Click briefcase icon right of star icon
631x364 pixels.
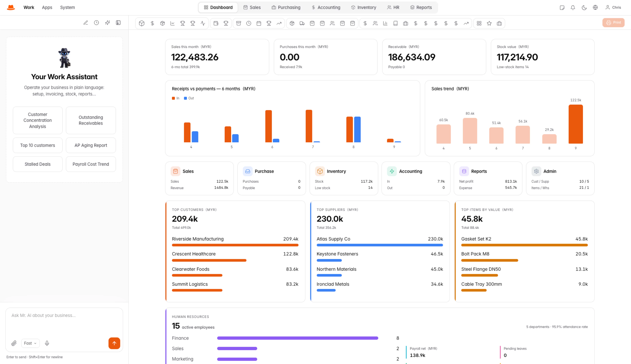click(499, 23)
